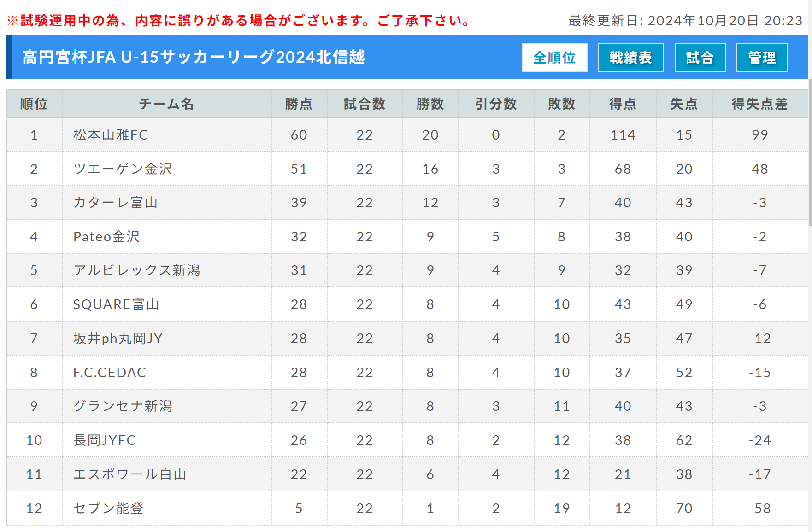Select team Pateo金沢

106,237
